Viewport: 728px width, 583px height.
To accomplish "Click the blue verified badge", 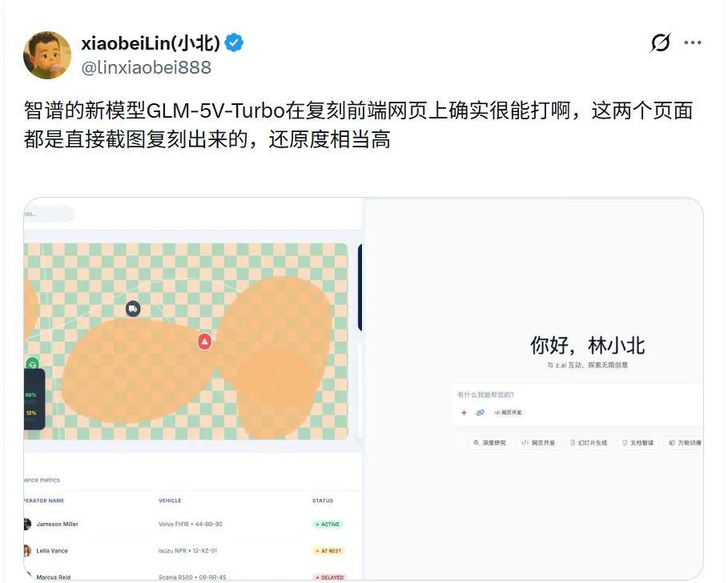I will [234, 42].
